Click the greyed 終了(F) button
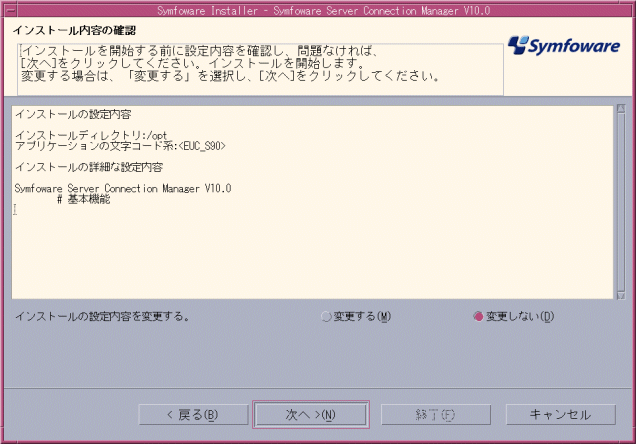Screen dimensions: 636x444 (436, 414)
